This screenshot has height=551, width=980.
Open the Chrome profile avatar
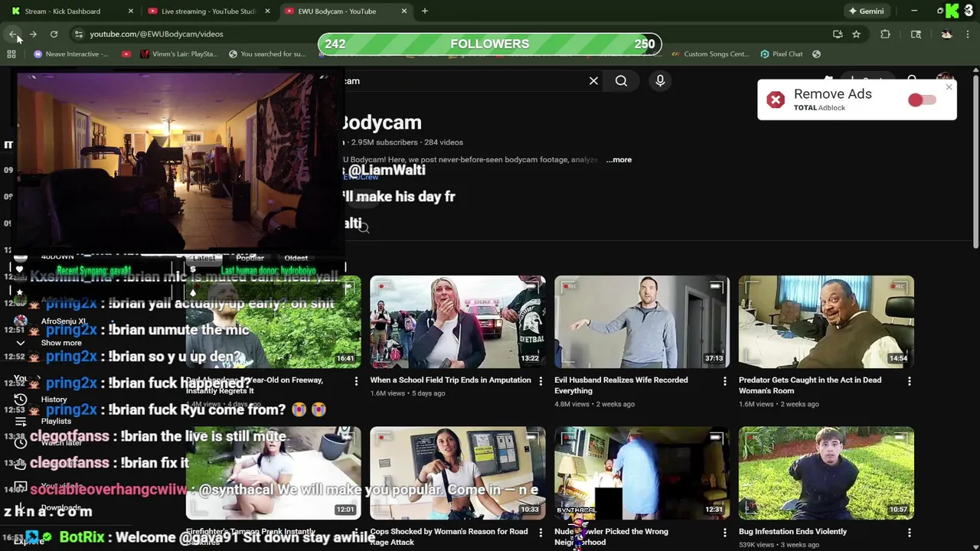(947, 34)
